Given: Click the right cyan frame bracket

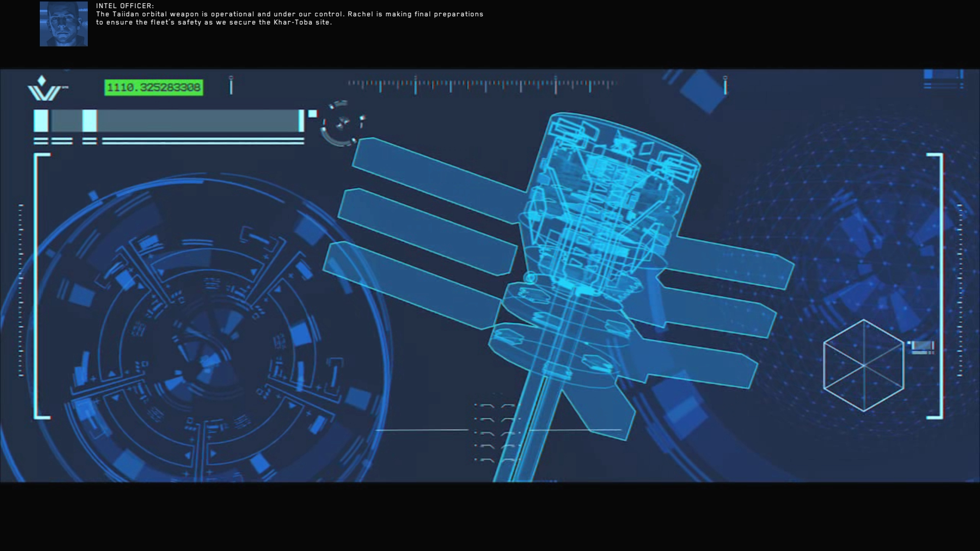Looking at the screenshot, I should [x=940, y=286].
